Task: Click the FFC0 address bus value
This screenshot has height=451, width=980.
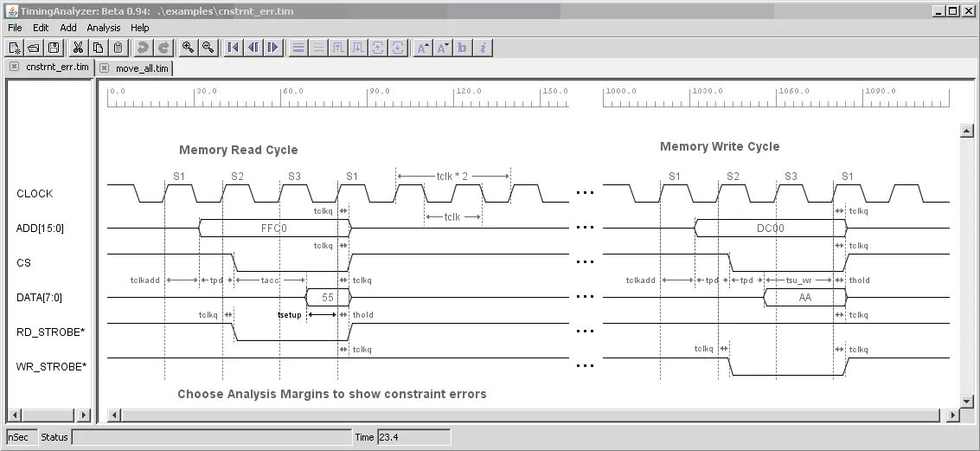Action: 273,229
